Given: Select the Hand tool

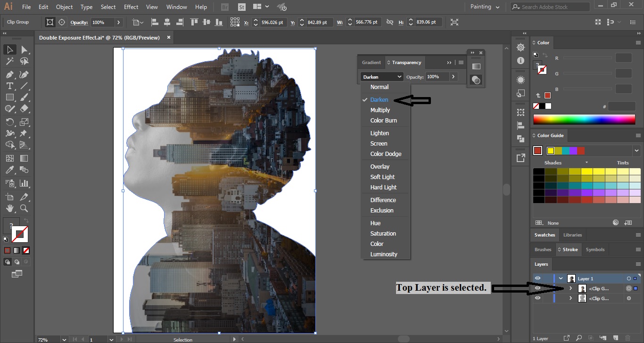Looking at the screenshot, I should point(9,208).
